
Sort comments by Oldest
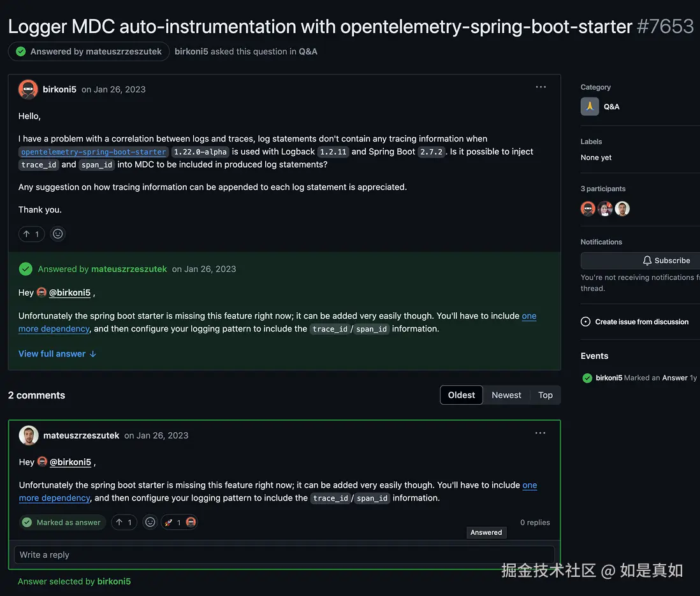tap(461, 395)
